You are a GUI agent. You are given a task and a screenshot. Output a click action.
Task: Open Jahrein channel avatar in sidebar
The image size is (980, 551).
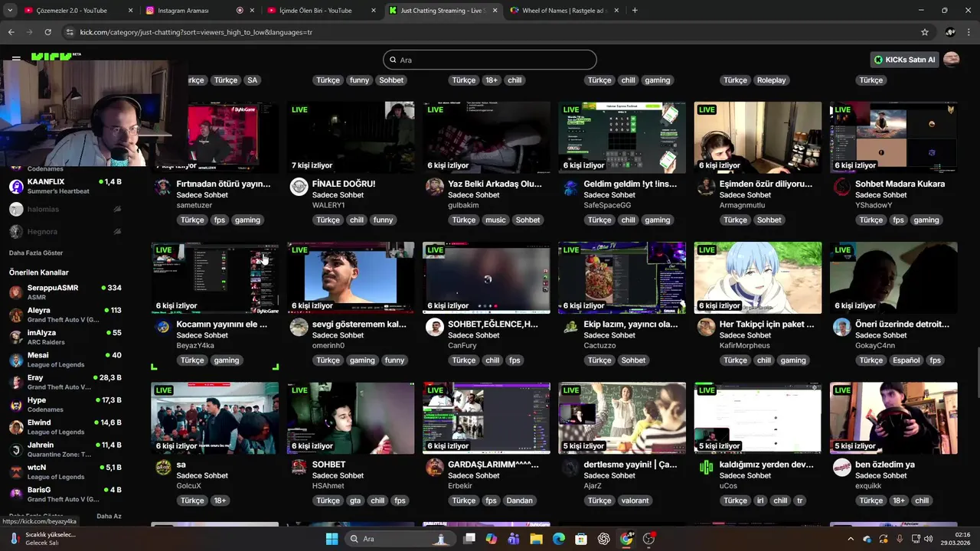coord(16,449)
